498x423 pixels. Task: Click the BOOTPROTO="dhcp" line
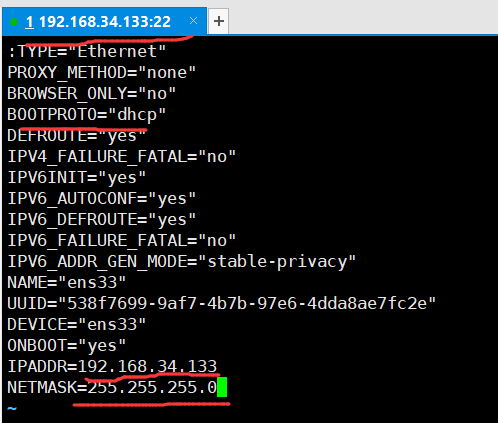(x=87, y=114)
